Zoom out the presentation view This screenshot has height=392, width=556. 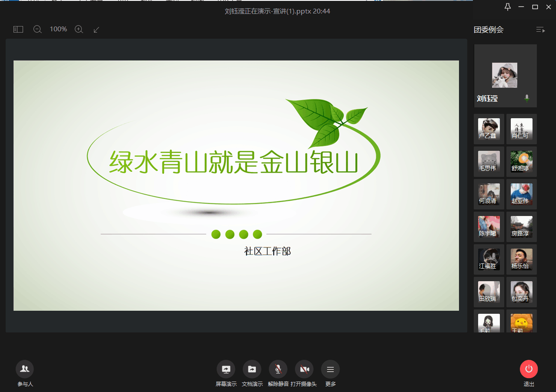pos(37,29)
